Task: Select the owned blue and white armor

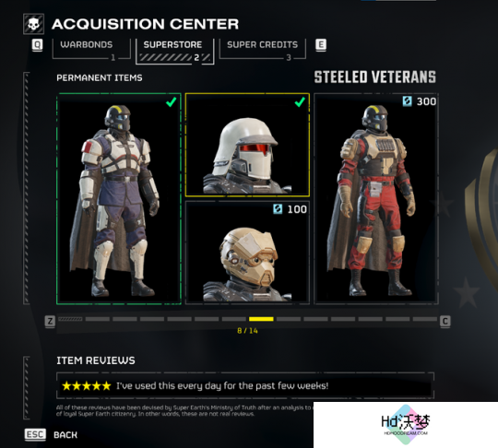Action: coord(119,199)
